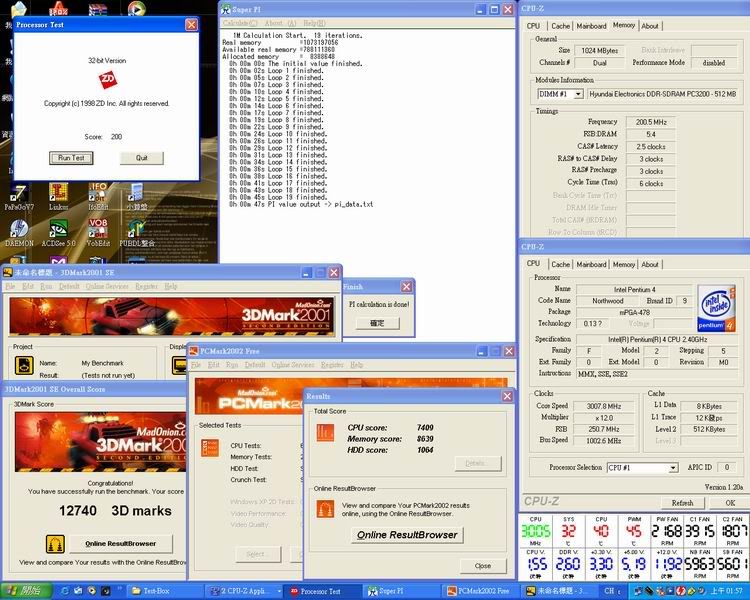Click Online ResultBrowser in 3DMark Overall Score
The width and height of the screenshot is (750, 600).
click(x=121, y=544)
